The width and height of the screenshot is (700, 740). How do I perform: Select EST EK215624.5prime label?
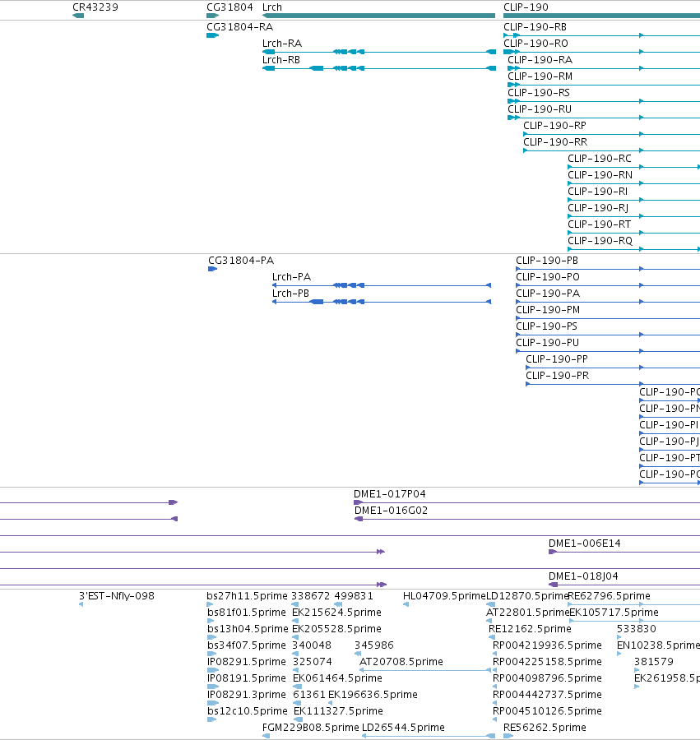[x=336, y=613]
